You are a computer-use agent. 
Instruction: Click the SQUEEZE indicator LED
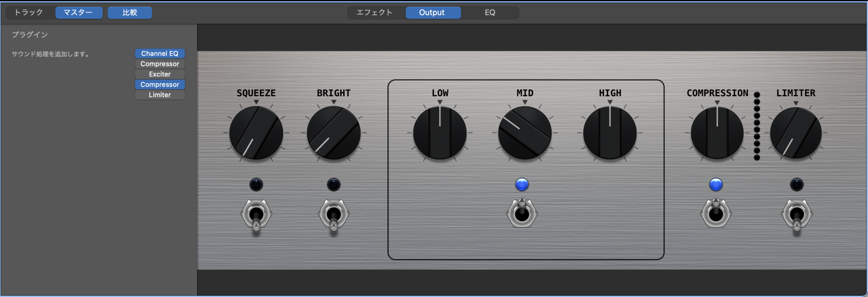click(x=256, y=185)
